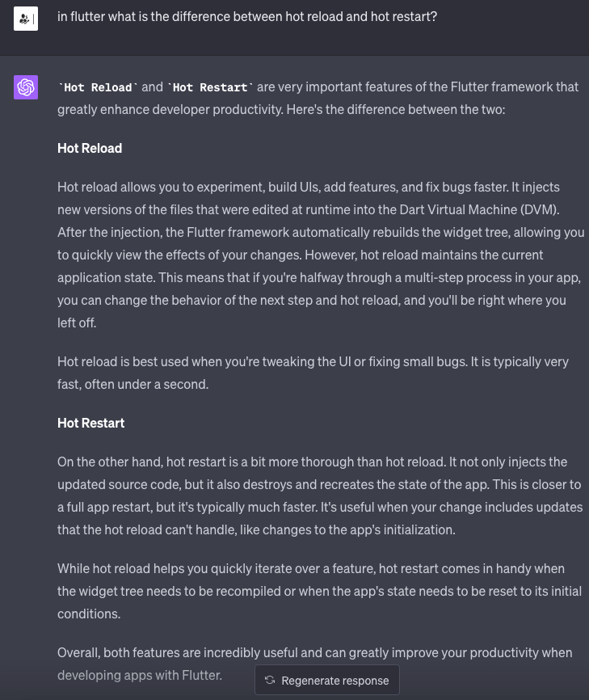Screen dimensions: 589x700
Task: Click the ChatGPT logo icon
Action: (26, 87)
